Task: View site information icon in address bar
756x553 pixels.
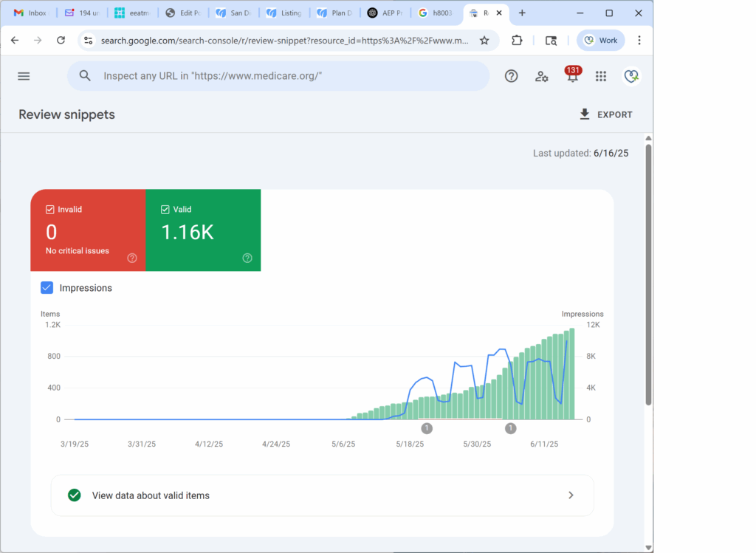Action: pos(89,41)
